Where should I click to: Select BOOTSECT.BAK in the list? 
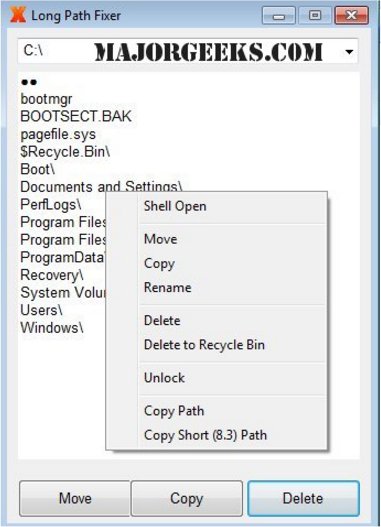pyautogui.click(x=76, y=116)
